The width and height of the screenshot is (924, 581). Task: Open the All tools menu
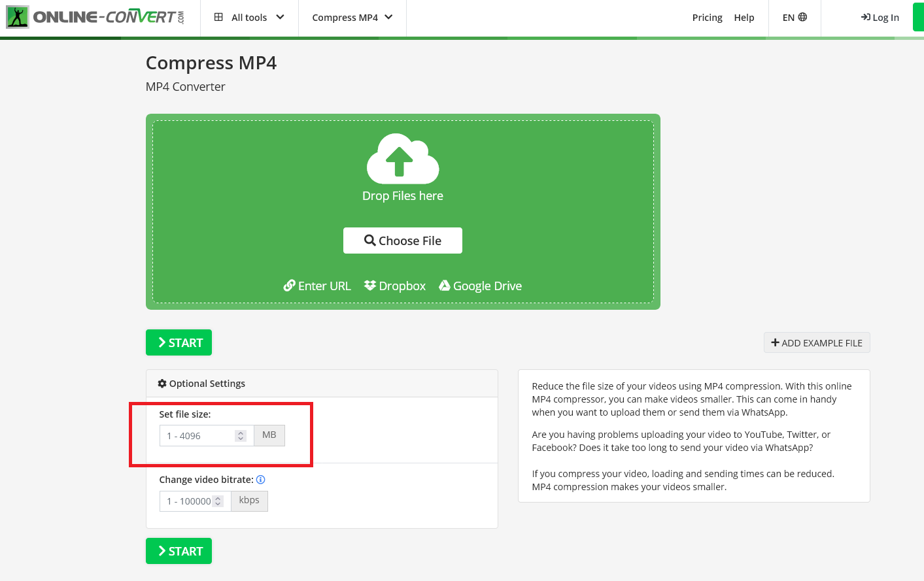pyautogui.click(x=249, y=18)
